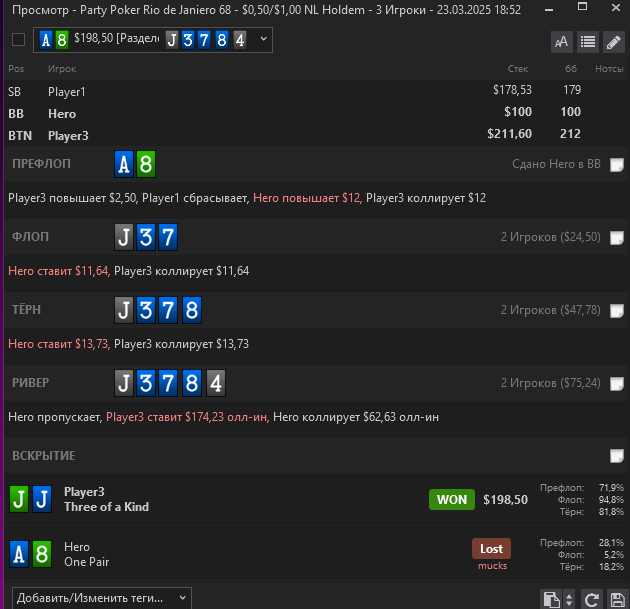
Task: Click the ФЛОП section label
Action: [31, 237]
